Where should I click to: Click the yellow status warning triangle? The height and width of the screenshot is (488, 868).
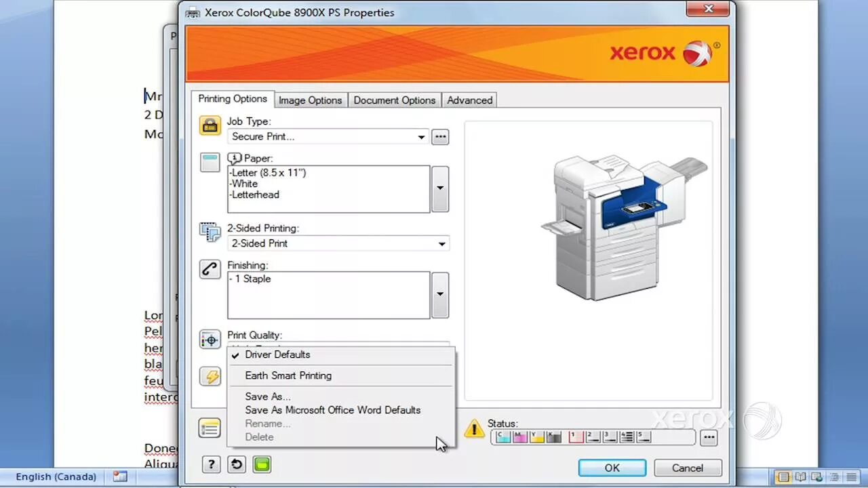pos(474,429)
